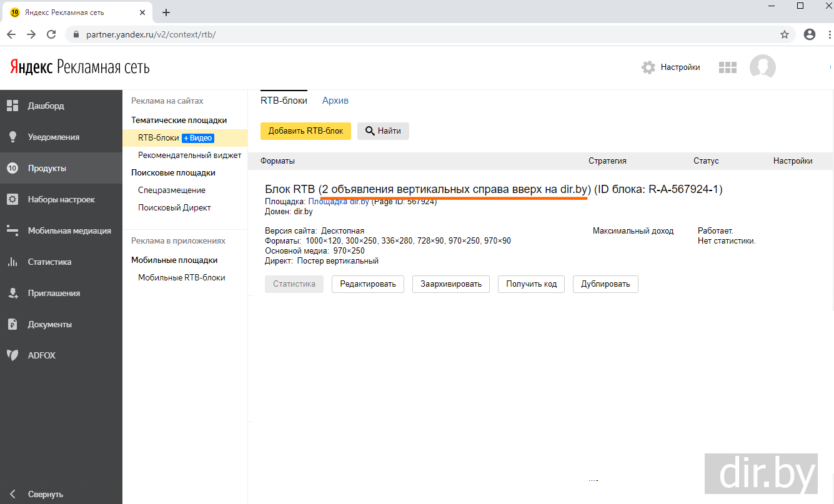Screen dimensions: 834x504
Task: Click the Products icon with number 10
Action: (x=12, y=169)
